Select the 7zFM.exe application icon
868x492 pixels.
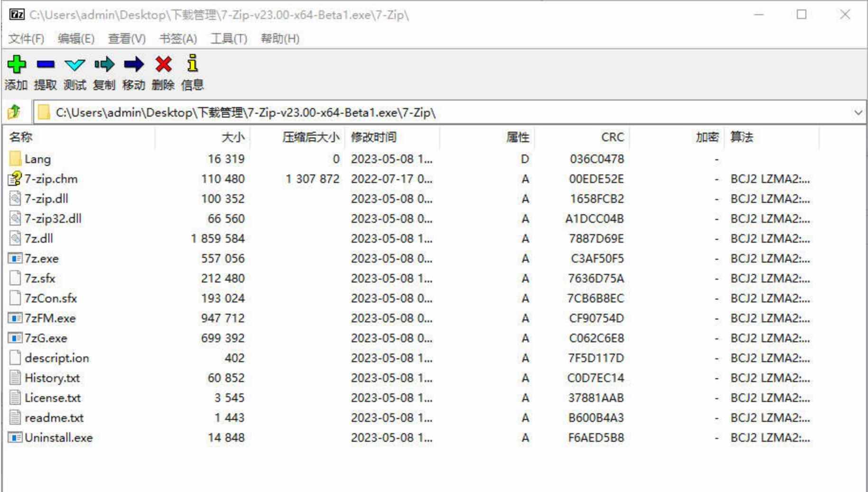(x=15, y=318)
